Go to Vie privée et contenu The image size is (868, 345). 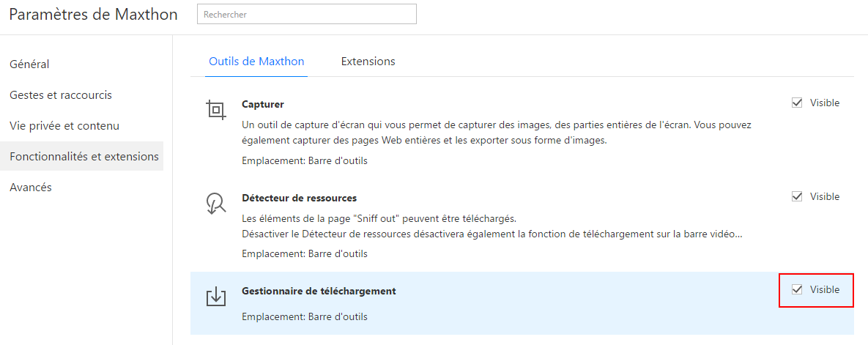pos(64,126)
